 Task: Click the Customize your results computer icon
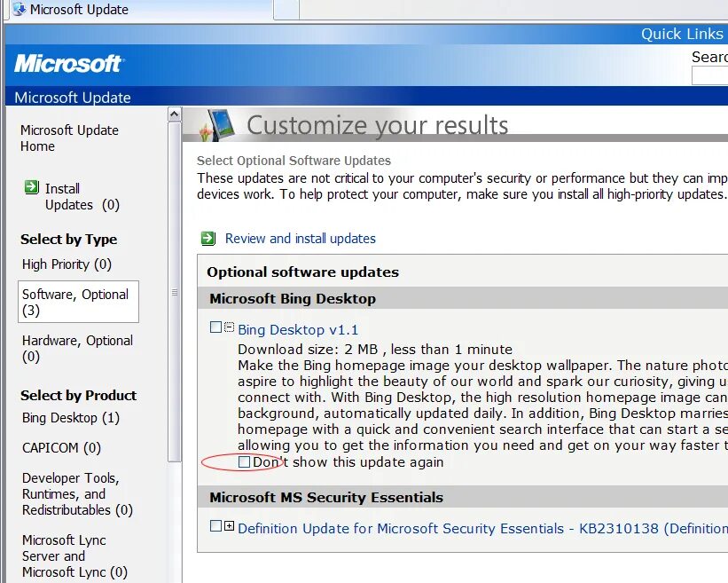(x=217, y=125)
